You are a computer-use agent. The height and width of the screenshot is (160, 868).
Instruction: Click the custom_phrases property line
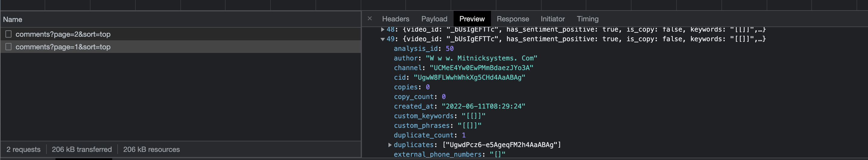pyautogui.click(x=438, y=125)
